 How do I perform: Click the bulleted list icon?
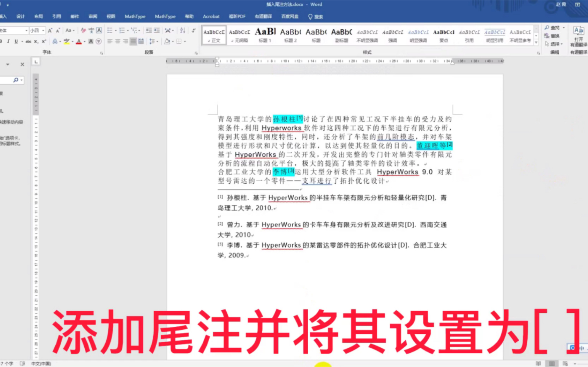click(x=109, y=31)
